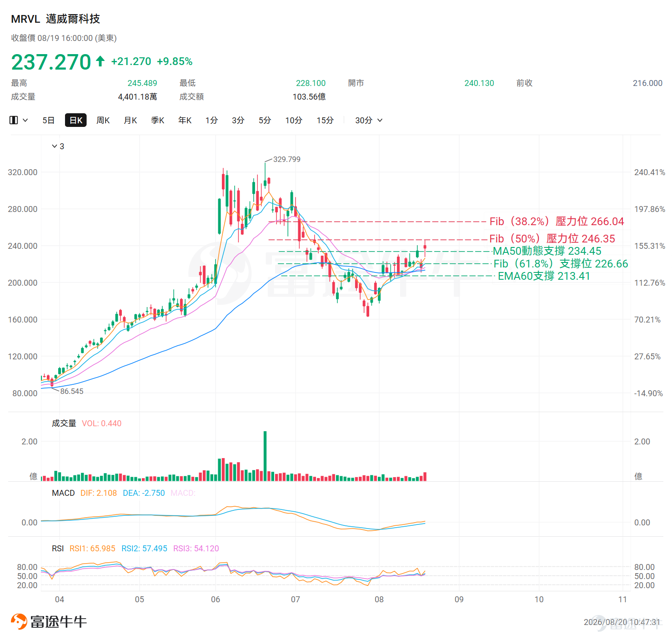Click the DEA: -2.750 value
Screen dimensions: 672x640
tap(144, 493)
